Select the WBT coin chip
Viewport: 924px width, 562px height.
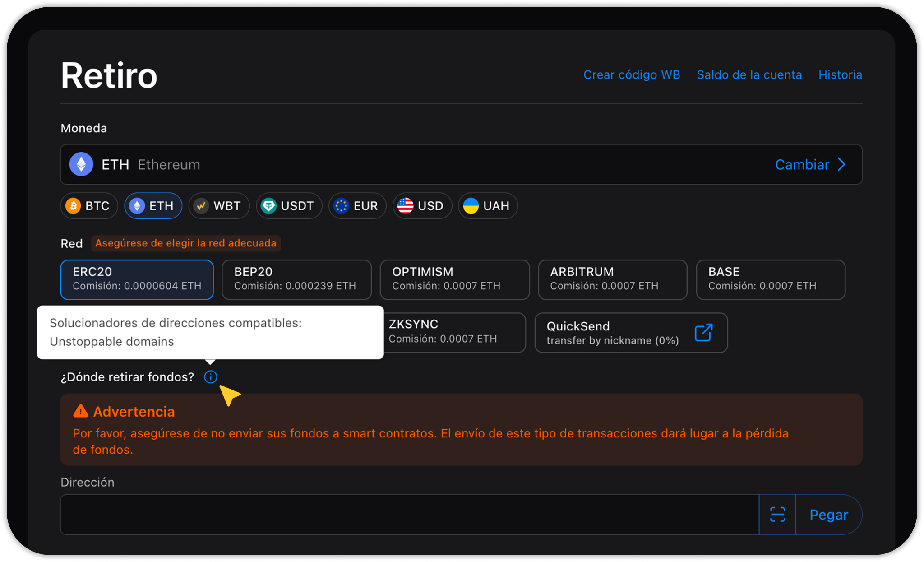(219, 206)
